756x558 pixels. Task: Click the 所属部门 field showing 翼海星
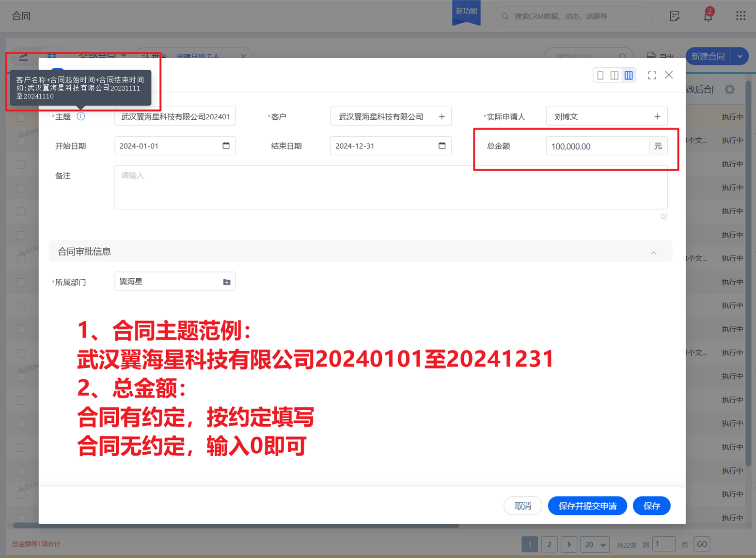175,281
